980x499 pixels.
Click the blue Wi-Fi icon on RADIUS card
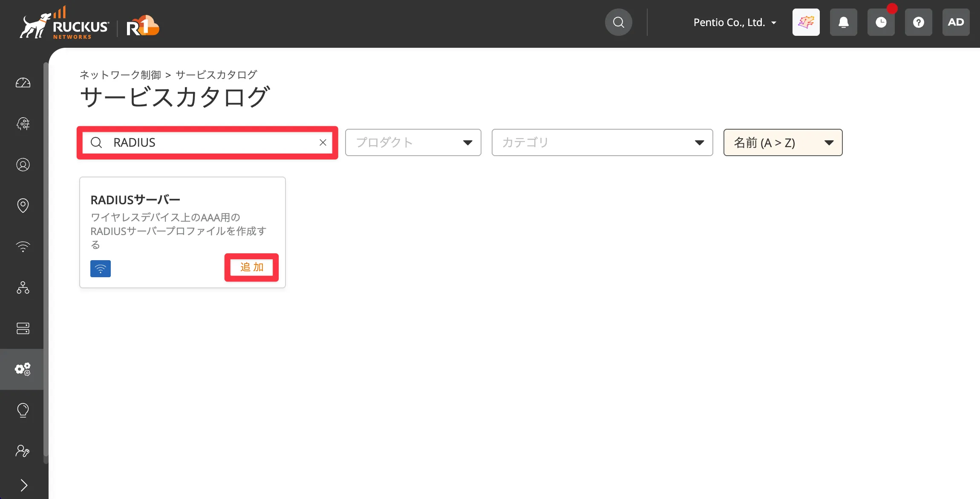click(x=101, y=269)
